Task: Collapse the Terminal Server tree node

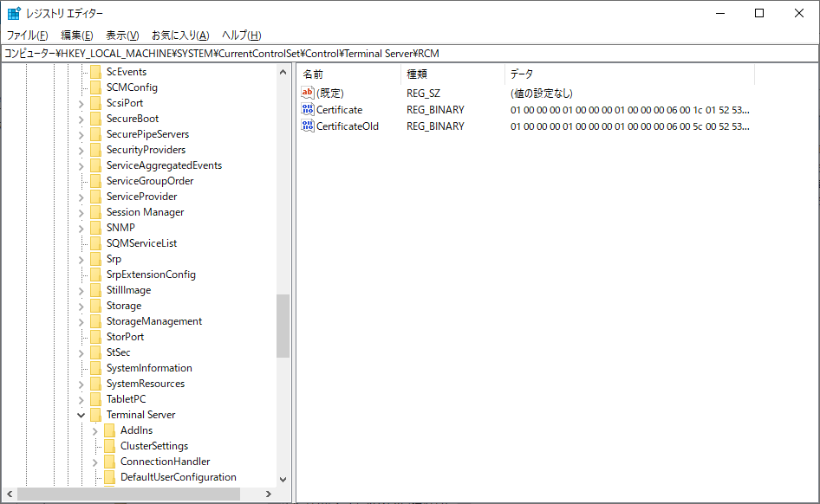Action: tap(81, 415)
